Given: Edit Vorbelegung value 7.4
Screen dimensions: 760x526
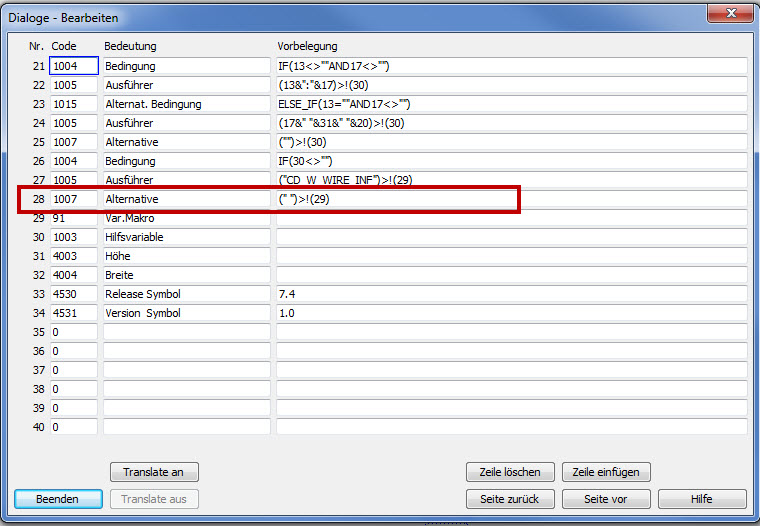Looking at the screenshot, I should coord(512,294).
